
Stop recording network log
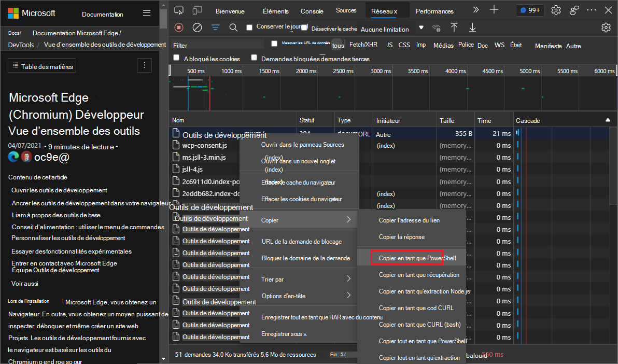click(179, 27)
